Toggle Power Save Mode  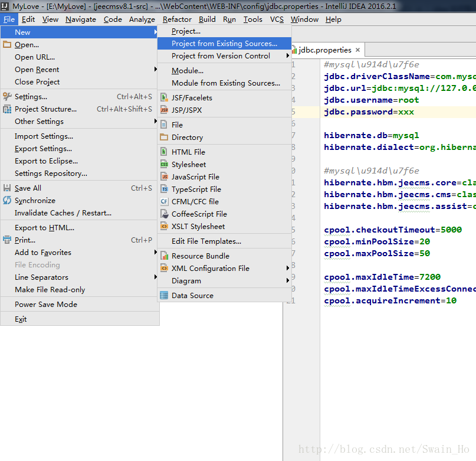[x=79, y=304]
